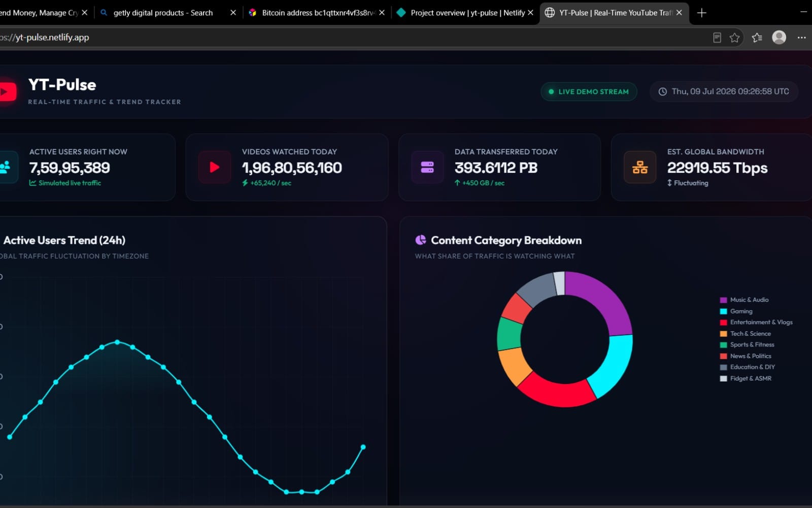Click the active users value 7,59,95,389
812x508 pixels.
[70, 168]
